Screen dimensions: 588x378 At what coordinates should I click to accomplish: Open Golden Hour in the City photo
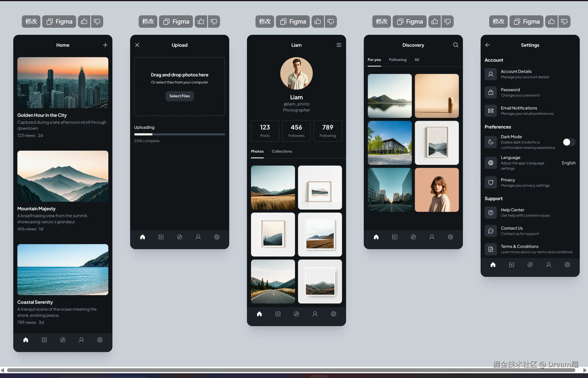pyautogui.click(x=63, y=83)
